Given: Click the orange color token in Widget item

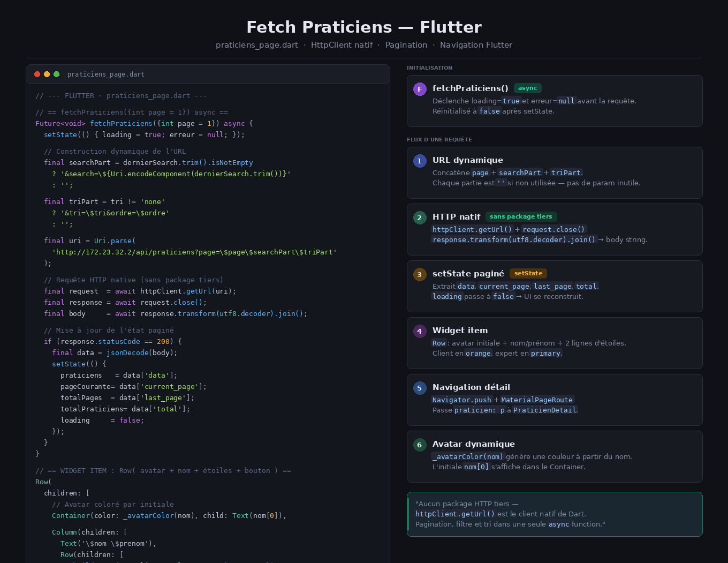Looking at the screenshot, I should point(478,353).
